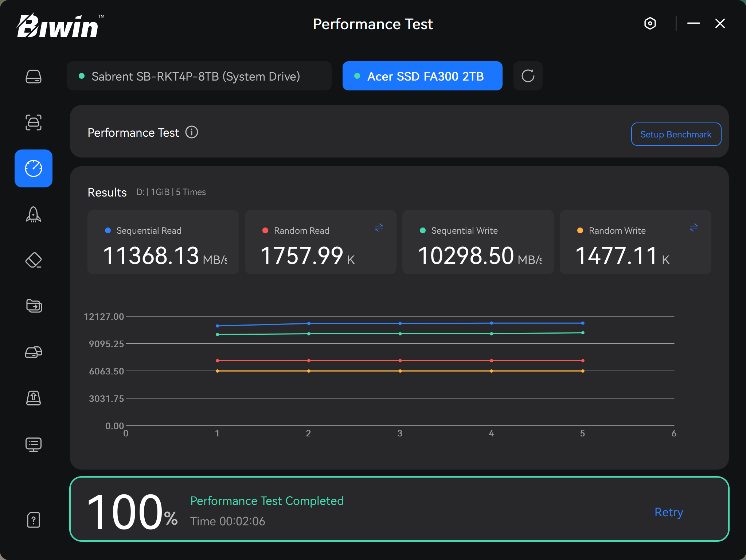This screenshot has width=746, height=560.
Task: Toggle Random Read unit swap arrows
Action: point(379,228)
